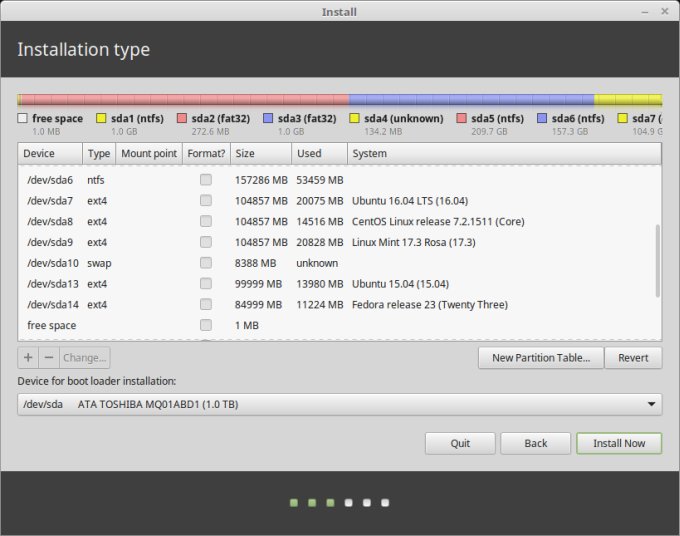
Task: Click free space legend swatch
Action: point(23,118)
